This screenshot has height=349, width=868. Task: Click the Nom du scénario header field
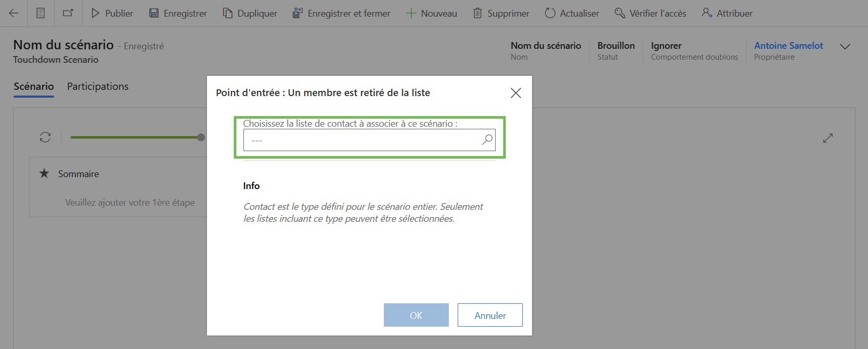546,50
